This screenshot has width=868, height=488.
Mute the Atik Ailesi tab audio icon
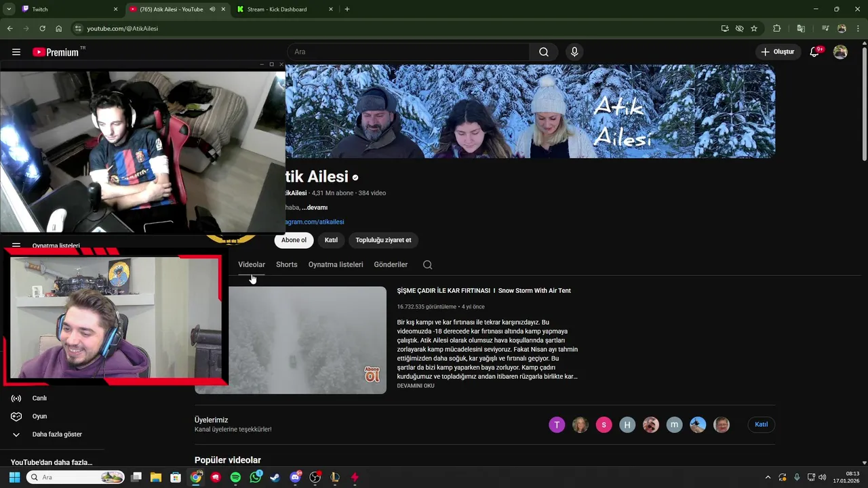point(212,9)
